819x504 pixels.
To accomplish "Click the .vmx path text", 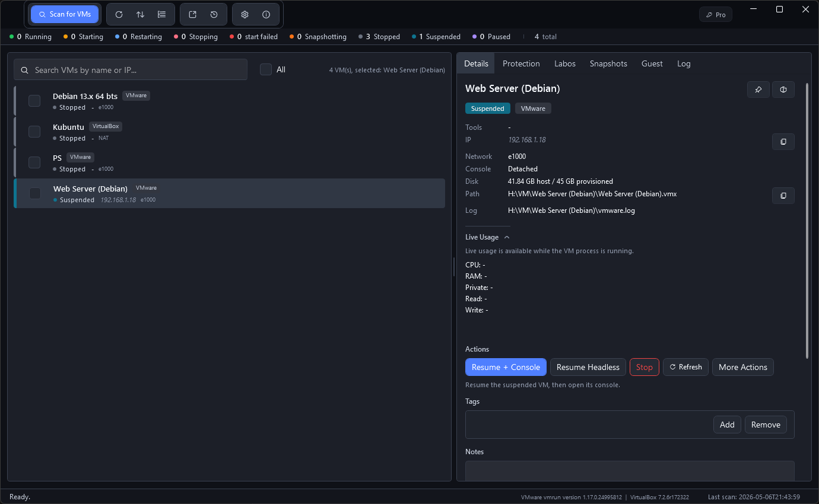I will pyautogui.click(x=592, y=194).
